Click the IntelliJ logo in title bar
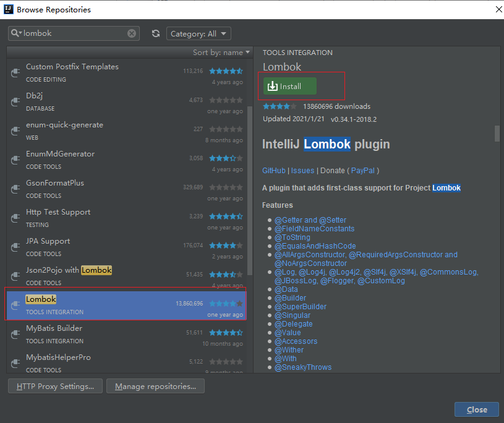The height and width of the screenshot is (423, 504). [x=7, y=9]
